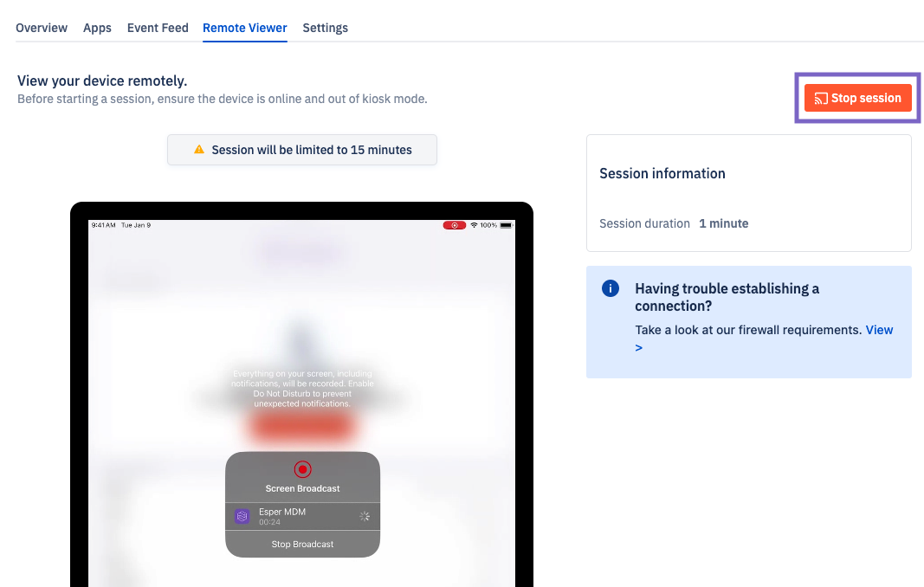The width and height of the screenshot is (924, 587).
Task: Click the cast icon on Stop session
Action: point(821,99)
